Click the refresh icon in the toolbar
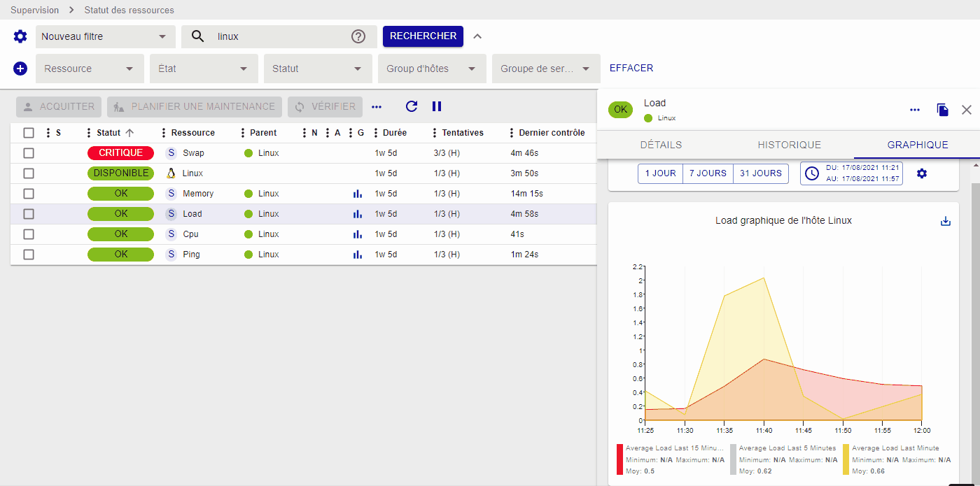This screenshot has width=980, height=486. 412,106
